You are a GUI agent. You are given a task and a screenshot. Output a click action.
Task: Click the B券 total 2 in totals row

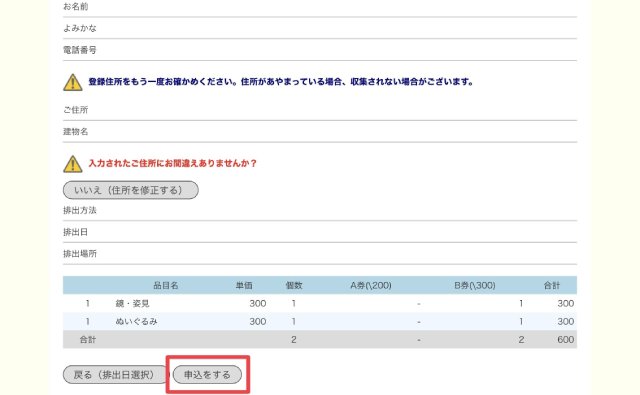pos(521,339)
